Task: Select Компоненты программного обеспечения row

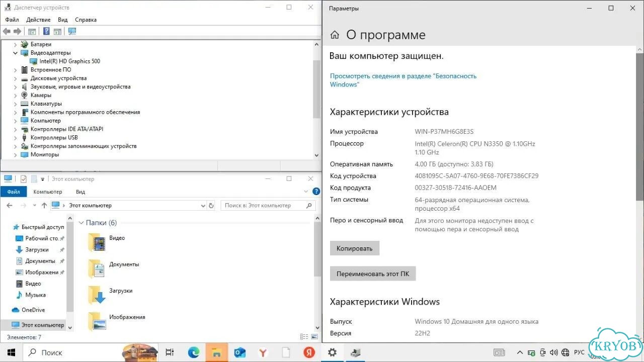Action: pos(85,112)
